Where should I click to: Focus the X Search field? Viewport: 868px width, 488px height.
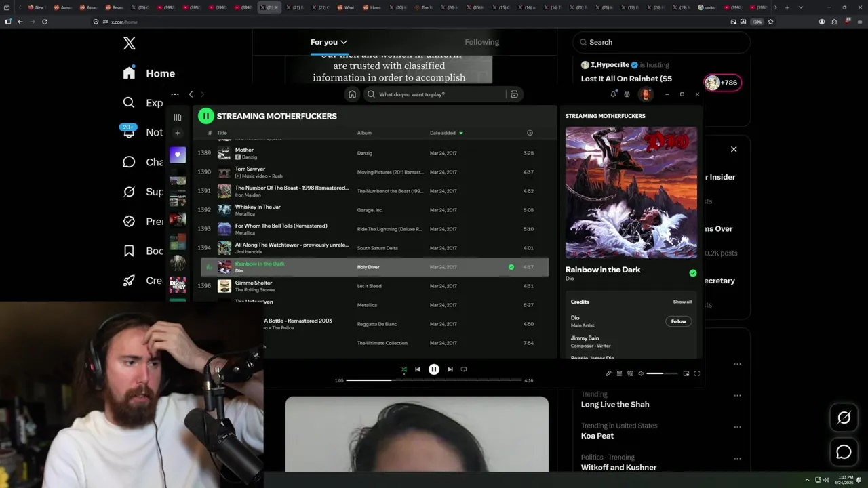[661, 42]
